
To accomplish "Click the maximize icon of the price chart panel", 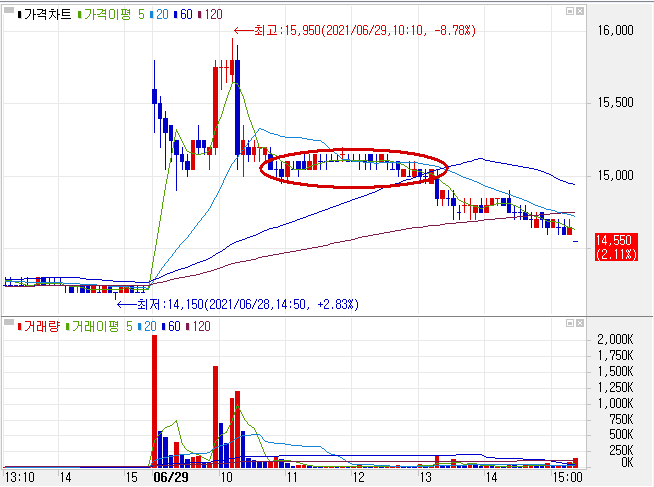I will tap(570, 11).
